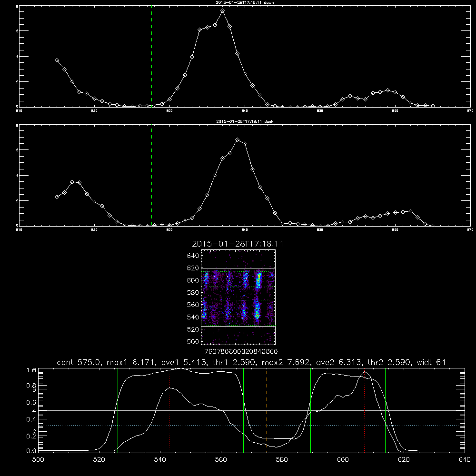The image size is (476, 476).
Task: Select the spectrogram title 2015-01-28T17:18:11
Action: point(238,244)
